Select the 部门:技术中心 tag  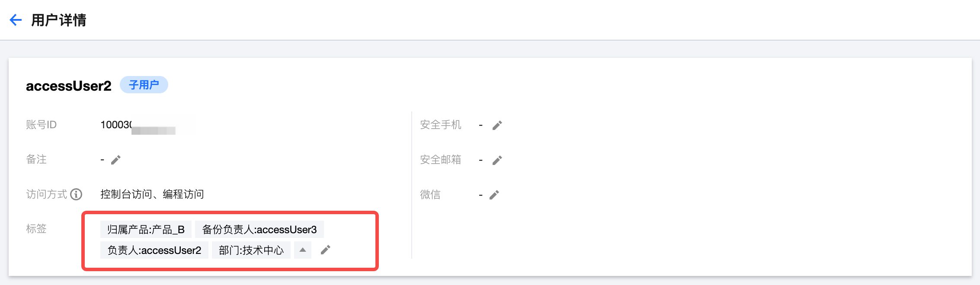(x=251, y=250)
